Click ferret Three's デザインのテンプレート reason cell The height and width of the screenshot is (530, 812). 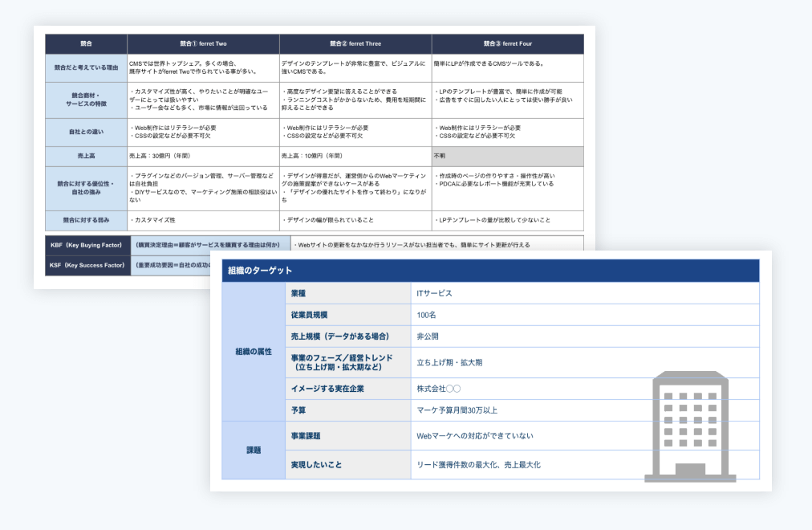click(x=355, y=68)
